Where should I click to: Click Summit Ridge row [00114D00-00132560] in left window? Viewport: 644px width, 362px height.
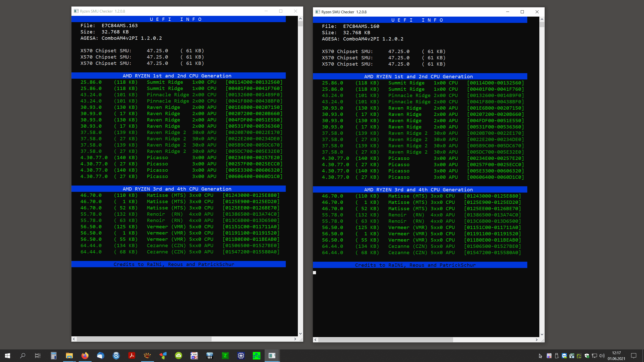(181, 82)
